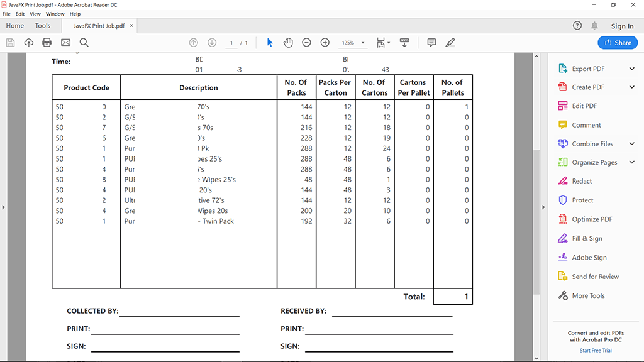Select the Highlight pen tool
The height and width of the screenshot is (362, 644).
(450, 42)
